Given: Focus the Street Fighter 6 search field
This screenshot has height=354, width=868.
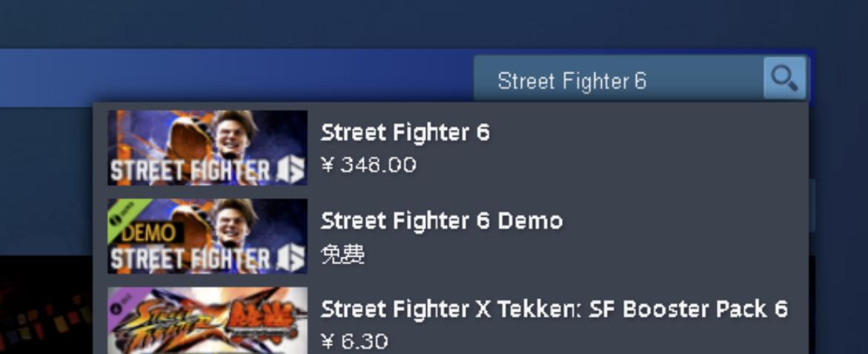Looking at the screenshot, I should coord(618,79).
